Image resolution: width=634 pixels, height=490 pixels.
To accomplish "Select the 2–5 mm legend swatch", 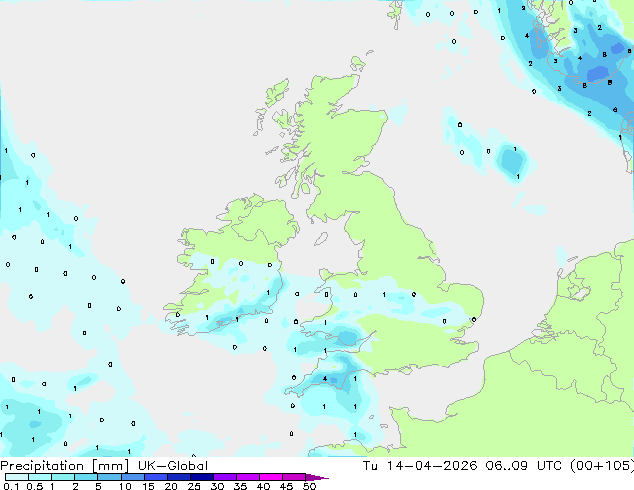I will click(x=86, y=477).
